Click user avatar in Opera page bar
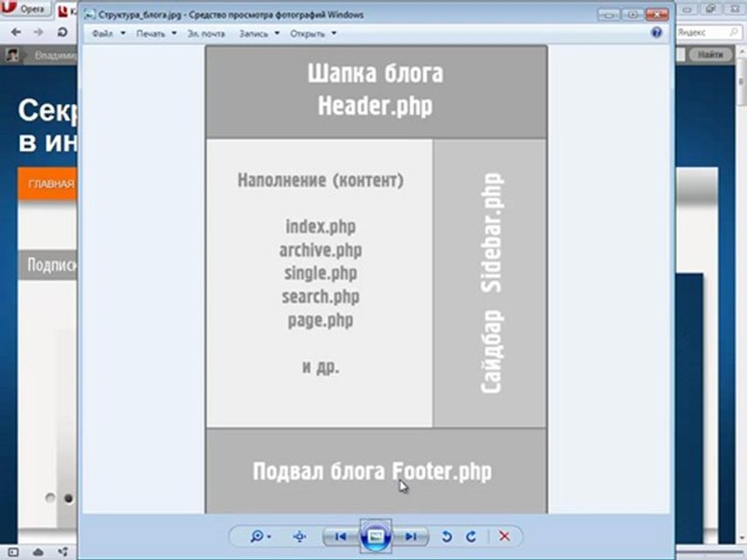The height and width of the screenshot is (560, 747). click(12, 55)
